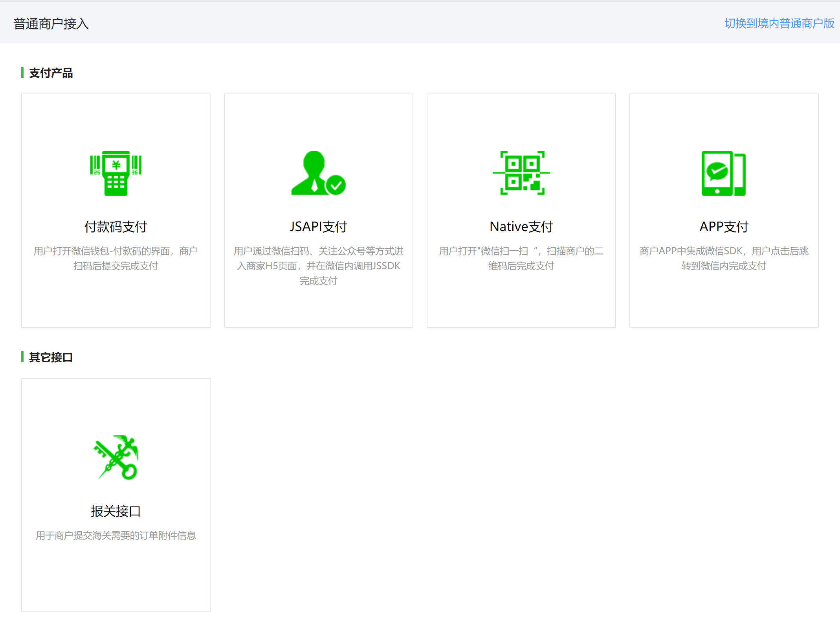Click the 普通商户接入 page title
Screen dimensions: 840x633
tap(51, 24)
